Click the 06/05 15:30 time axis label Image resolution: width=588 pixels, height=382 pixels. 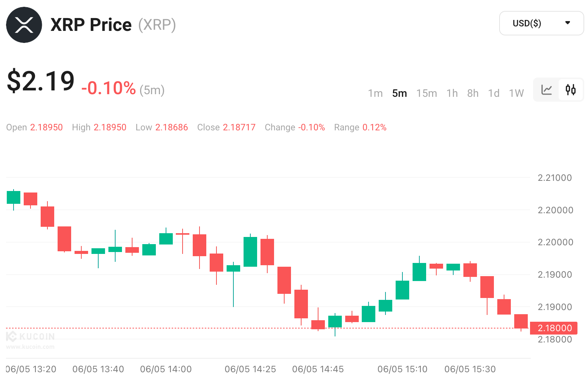(470, 369)
